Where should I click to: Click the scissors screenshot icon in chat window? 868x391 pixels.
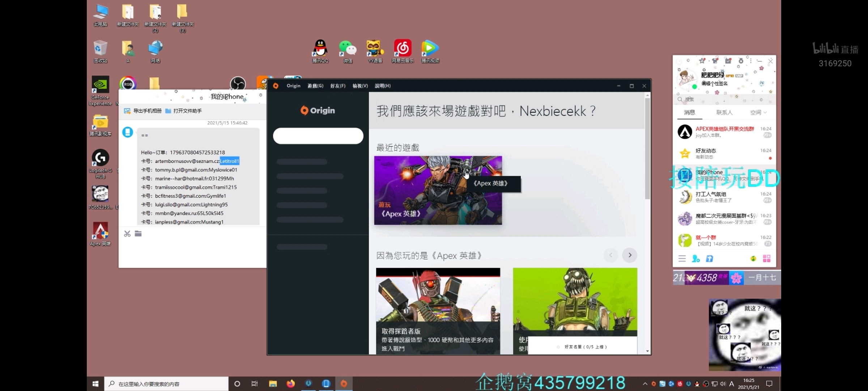click(x=127, y=234)
